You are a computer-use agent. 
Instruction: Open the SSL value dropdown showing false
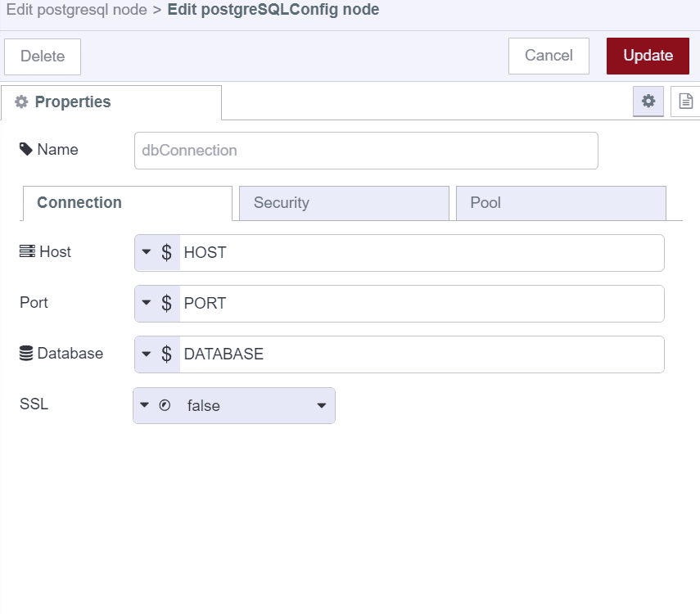point(320,405)
